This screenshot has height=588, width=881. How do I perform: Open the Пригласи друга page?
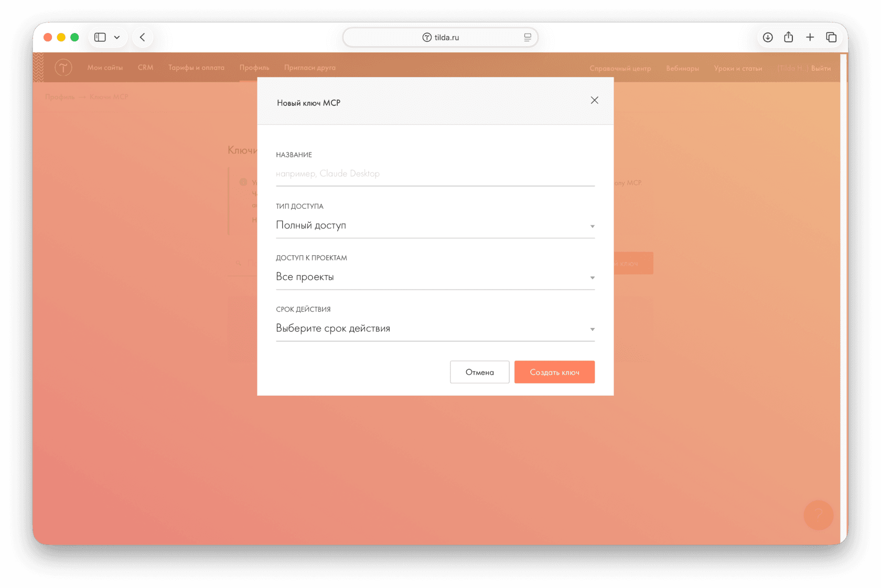pos(310,68)
